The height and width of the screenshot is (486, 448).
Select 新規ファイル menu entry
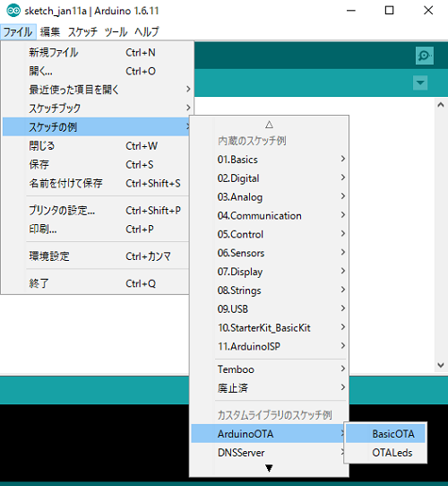pyautogui.click(x=98, y=52)
